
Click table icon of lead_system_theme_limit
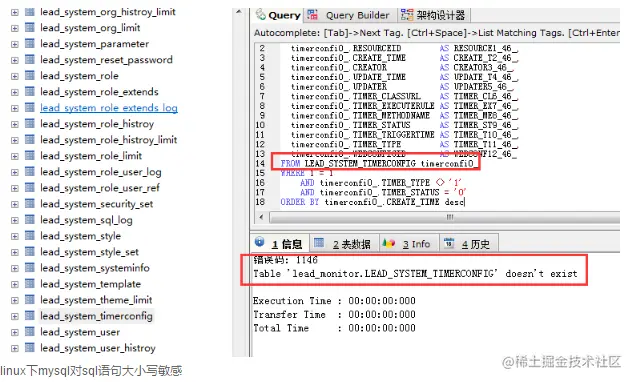(x=30, y=300)
